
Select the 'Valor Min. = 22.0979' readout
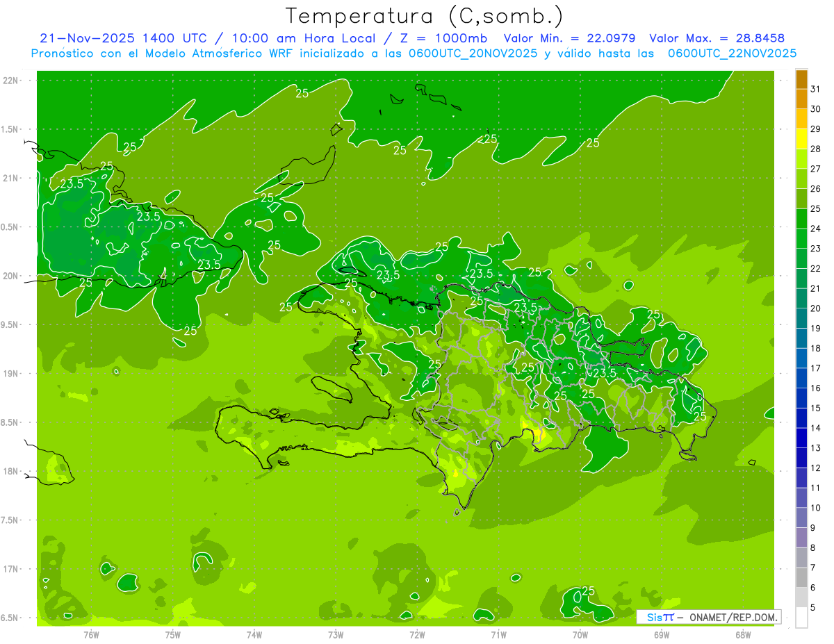tap(569, 38)
